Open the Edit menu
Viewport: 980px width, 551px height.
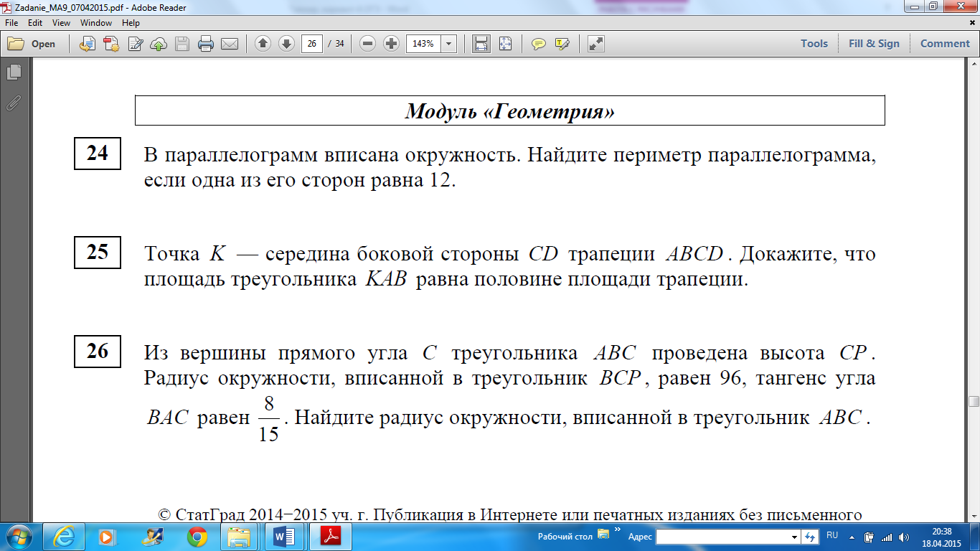(x=35, y=23)
